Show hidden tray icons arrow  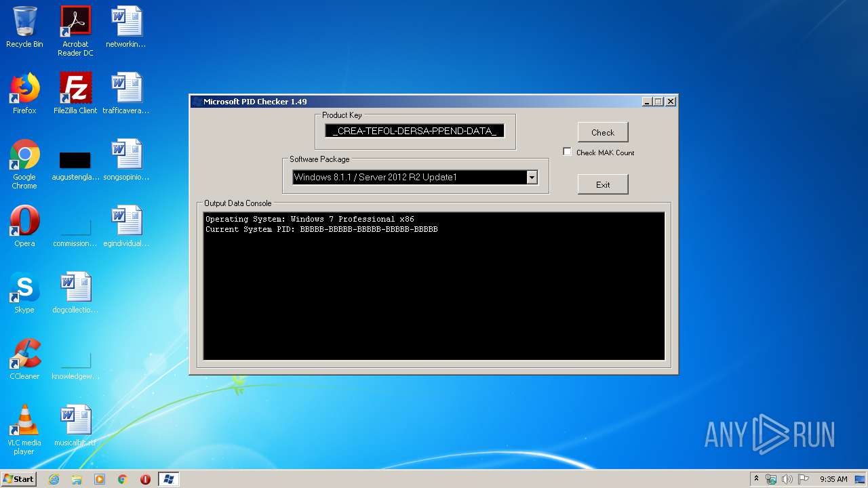(x=756, y=479)
